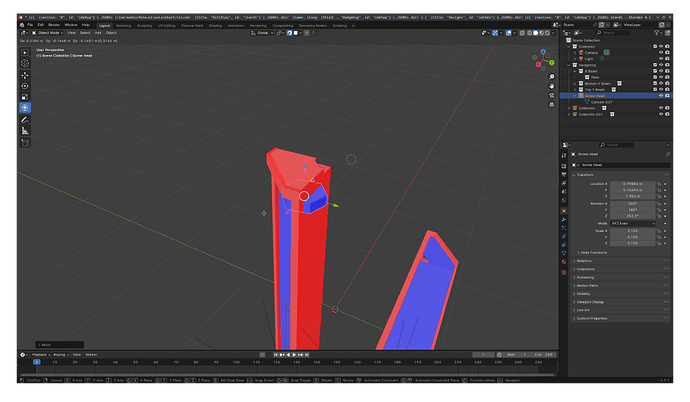
Task: Select the Add Cube tool
Action: pos(25,143)
